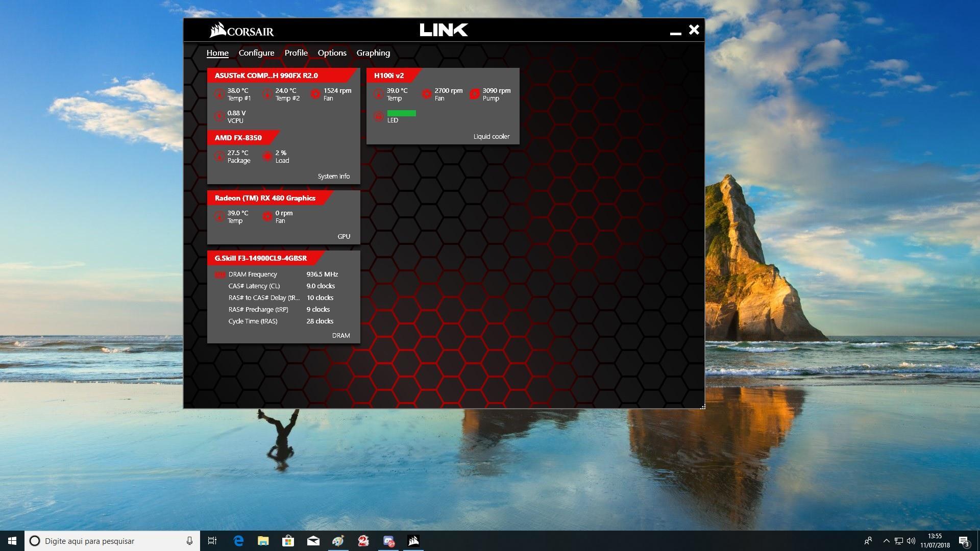Click the CPU Load icon

point(267,157)
